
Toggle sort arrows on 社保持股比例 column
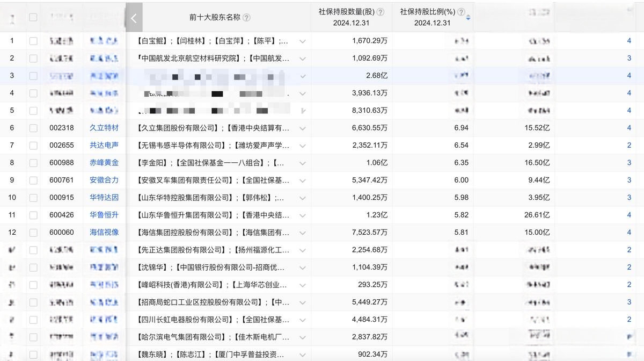(x=468, y=18)
